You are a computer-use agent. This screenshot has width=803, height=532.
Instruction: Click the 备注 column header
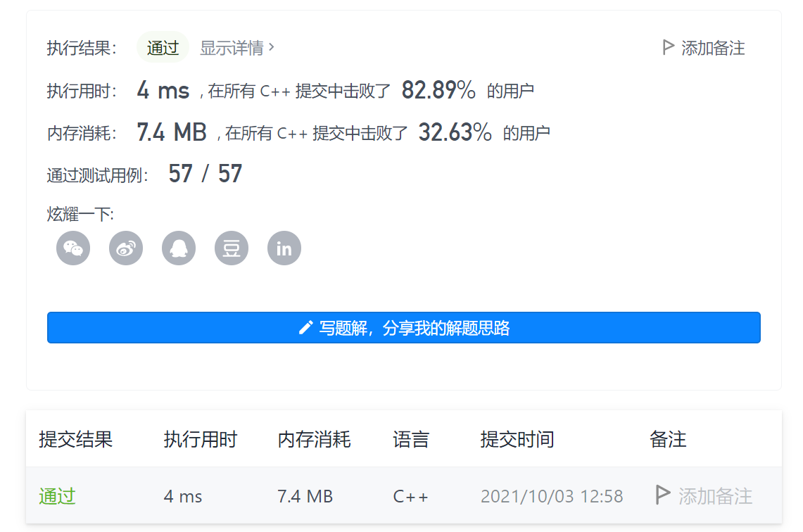click(668, 439)
